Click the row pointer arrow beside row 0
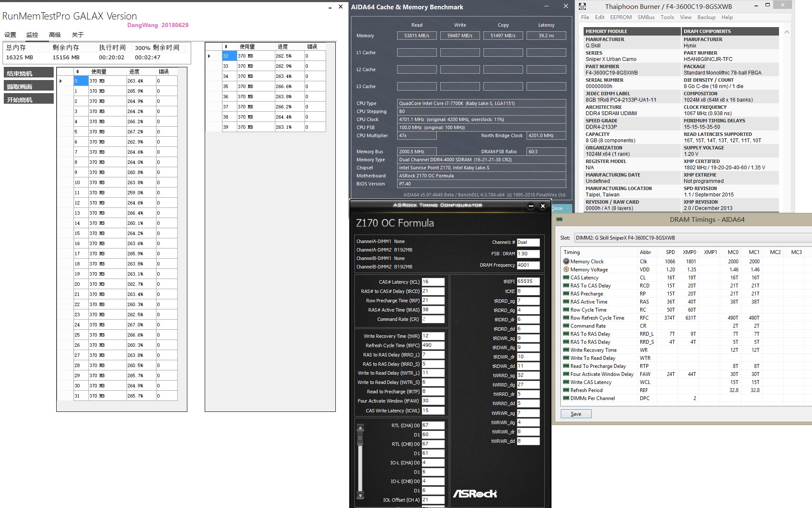The height and width of the screenshot is (508, 812). 61,81
